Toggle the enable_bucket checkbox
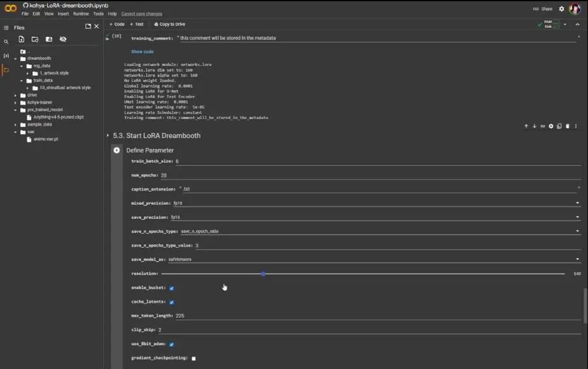The image size is (588, 369). click(172, 288)
